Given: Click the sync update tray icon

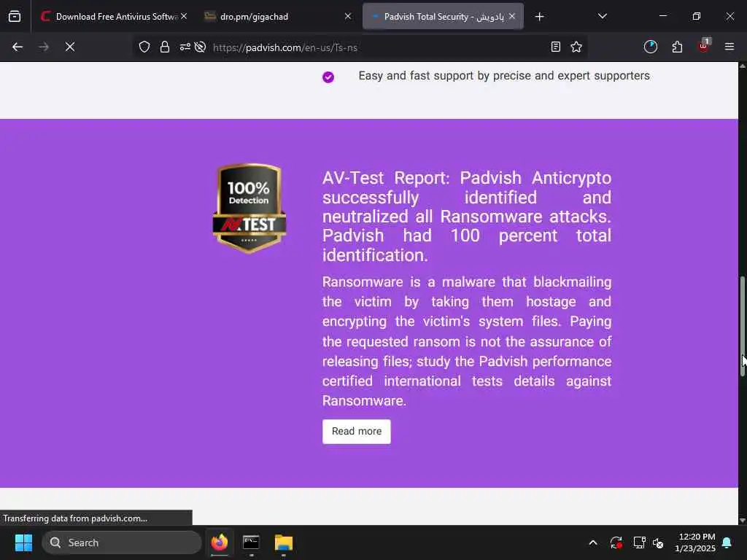Looking at the screenshot, I should point(616,542).
